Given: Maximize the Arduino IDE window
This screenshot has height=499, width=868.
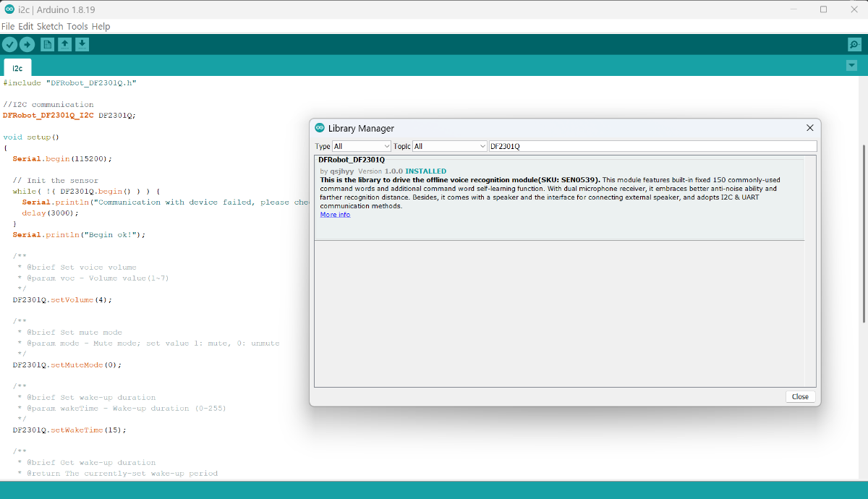Looking at the screenshot, I should coord(823,9).
